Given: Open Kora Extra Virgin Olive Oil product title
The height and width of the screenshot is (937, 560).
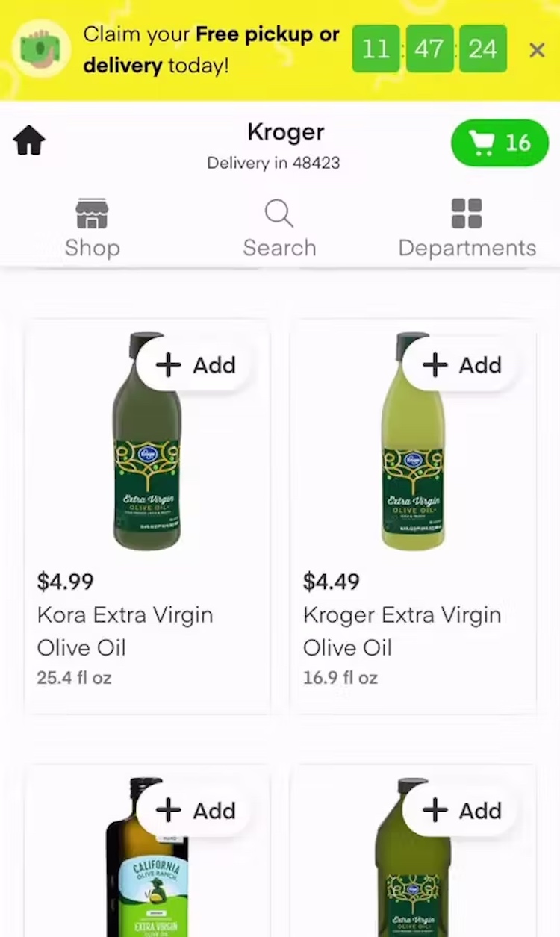Looking at the screenshot, I should pyautogui.click(x=125, y=631).
